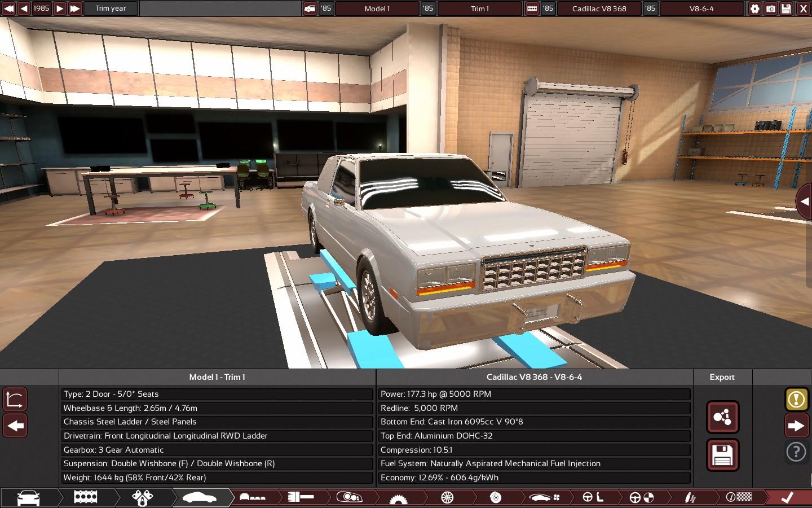The height and width of the screenshot is (508, 812).
Task: Click the Bottom End Cast Iron row
Action: [534, 422]
